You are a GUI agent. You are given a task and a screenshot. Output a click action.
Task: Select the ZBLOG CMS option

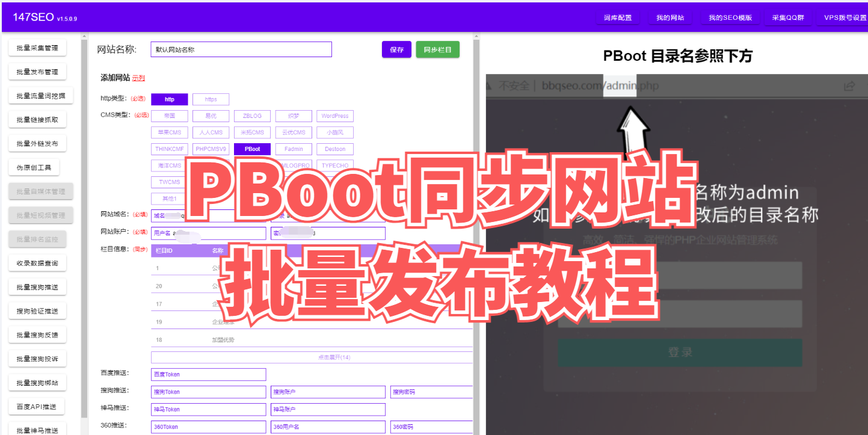pyautogui.click(x=253, y=116)
